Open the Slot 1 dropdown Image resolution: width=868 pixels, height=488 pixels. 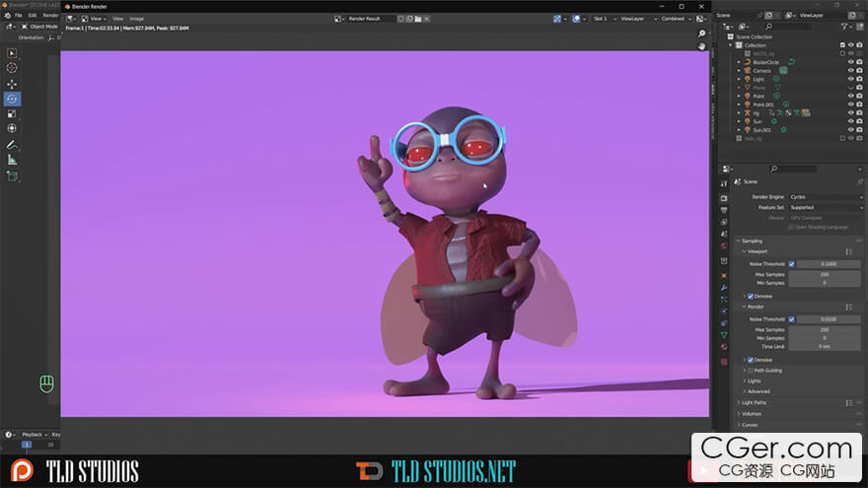[604, 19]
